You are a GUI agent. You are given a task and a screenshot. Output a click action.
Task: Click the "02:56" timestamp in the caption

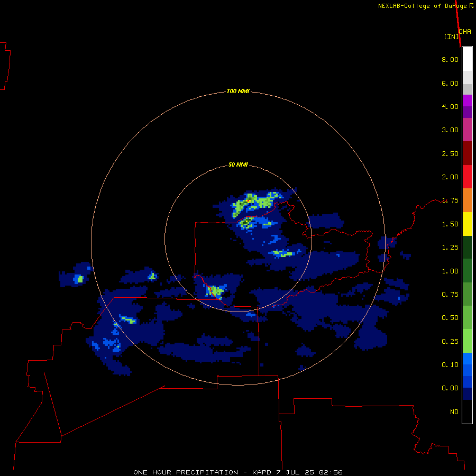pos(331,472)
